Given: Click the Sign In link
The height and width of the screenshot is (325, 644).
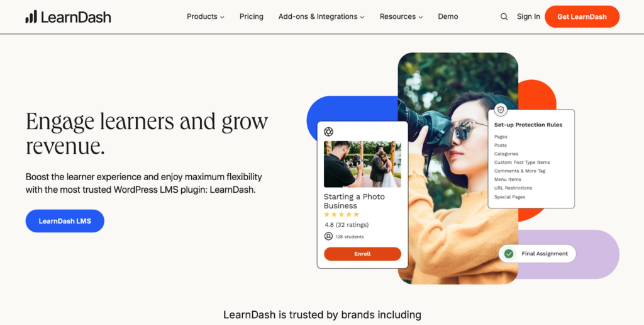Looking at the screenshot, I should click(528, 17).
